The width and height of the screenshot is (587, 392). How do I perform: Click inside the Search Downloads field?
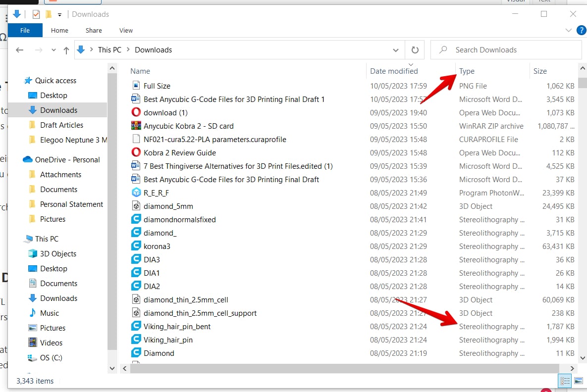(x=495, y=49)
